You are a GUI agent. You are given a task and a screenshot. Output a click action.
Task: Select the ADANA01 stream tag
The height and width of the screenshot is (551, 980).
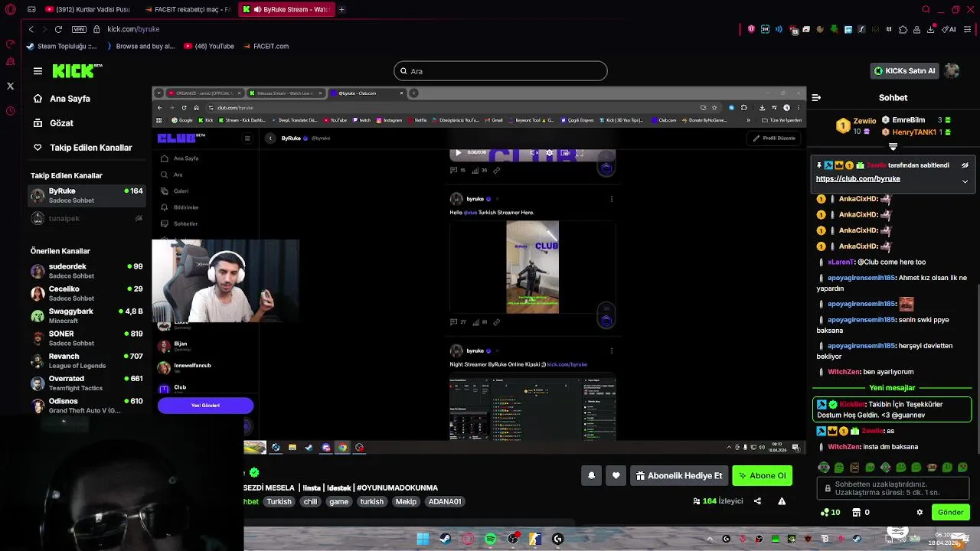pyautogui.click(x=445, y=502)
